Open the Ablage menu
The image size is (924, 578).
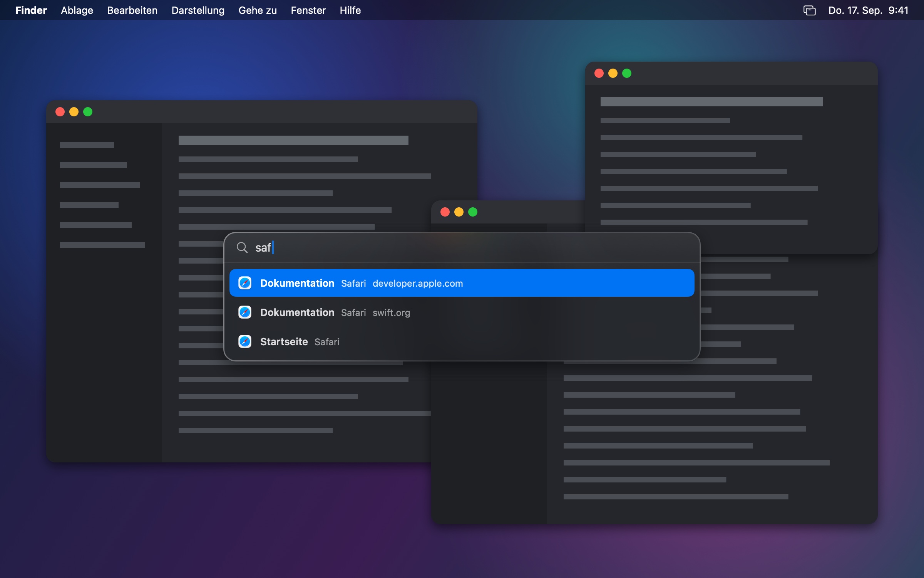[77, 10]
